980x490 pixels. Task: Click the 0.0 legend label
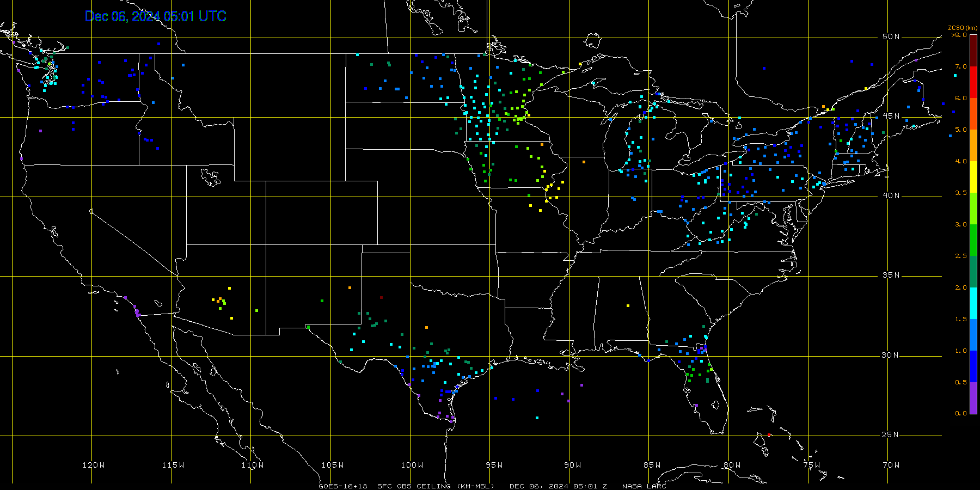point(961,413)
